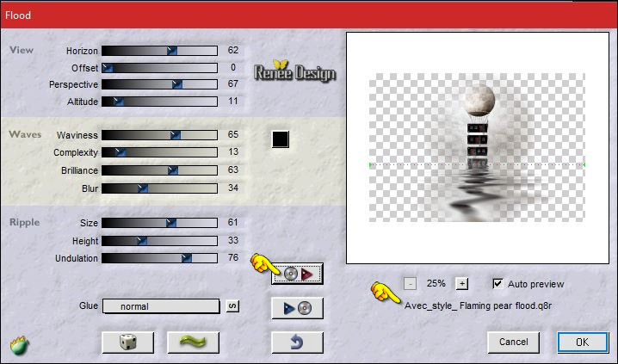Viewport: 618px width, 364px height.
Task: Click the preview image thumbnail
Action: click(x=477, y=147)
